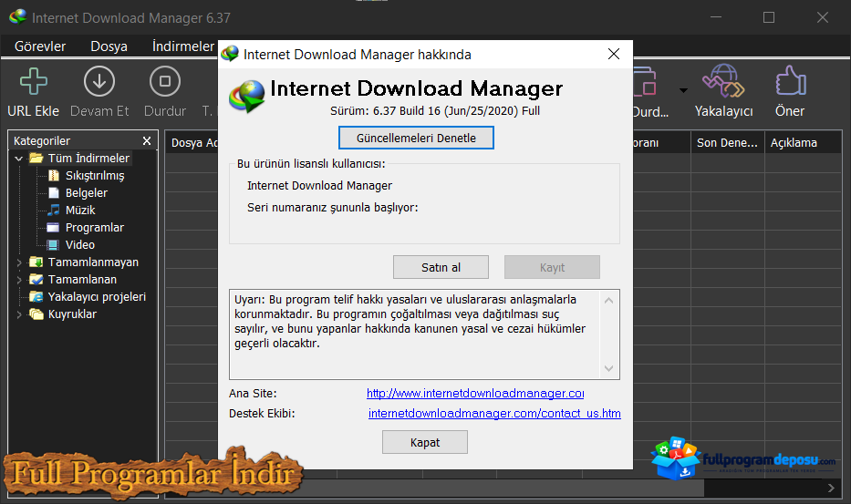
Task: Select the Sıkıştırılmış archive icon
Action: (54, 175)
